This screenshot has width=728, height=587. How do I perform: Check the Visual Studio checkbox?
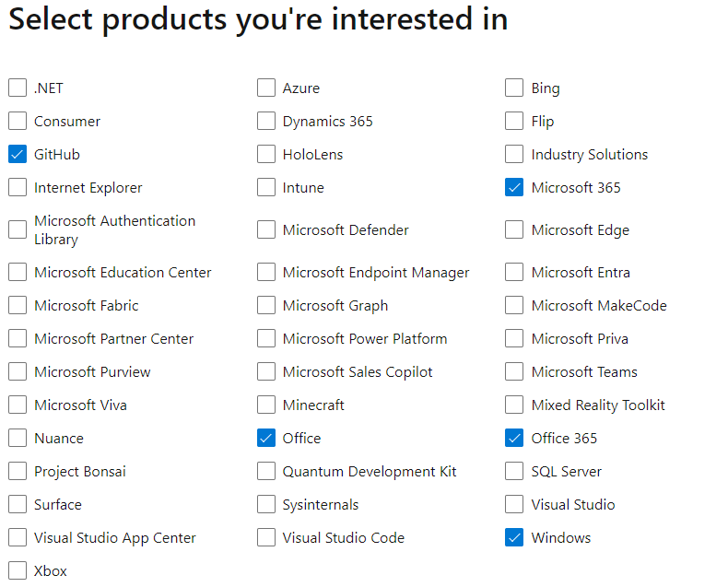pos(514,504)
